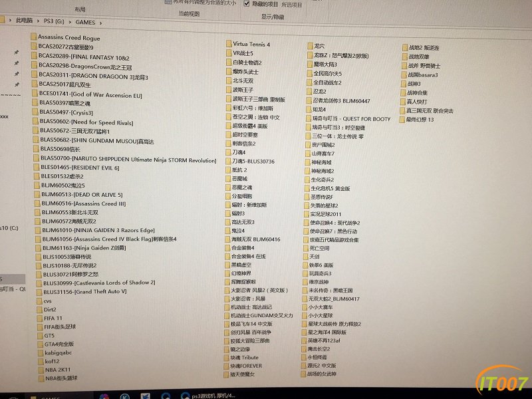Select the folder name 刀魂5-BLUS30736

pyautogui.click(x=253, y=161)
